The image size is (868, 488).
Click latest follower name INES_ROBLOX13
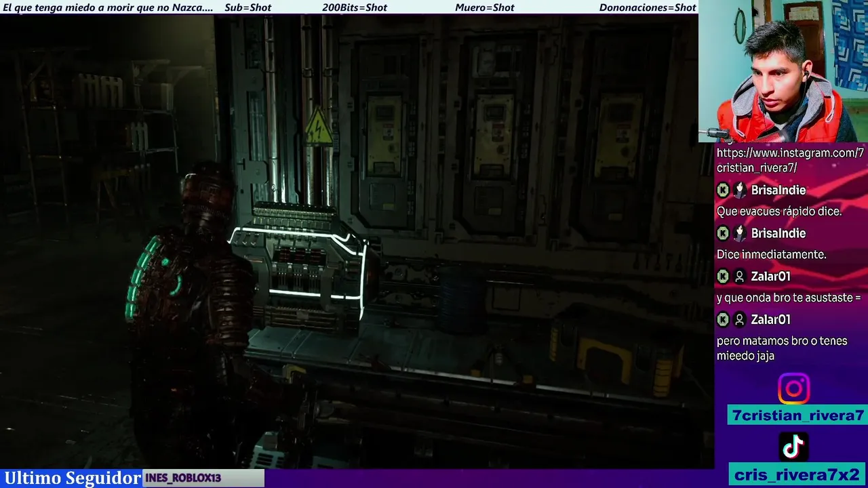[x=183, y=478]
